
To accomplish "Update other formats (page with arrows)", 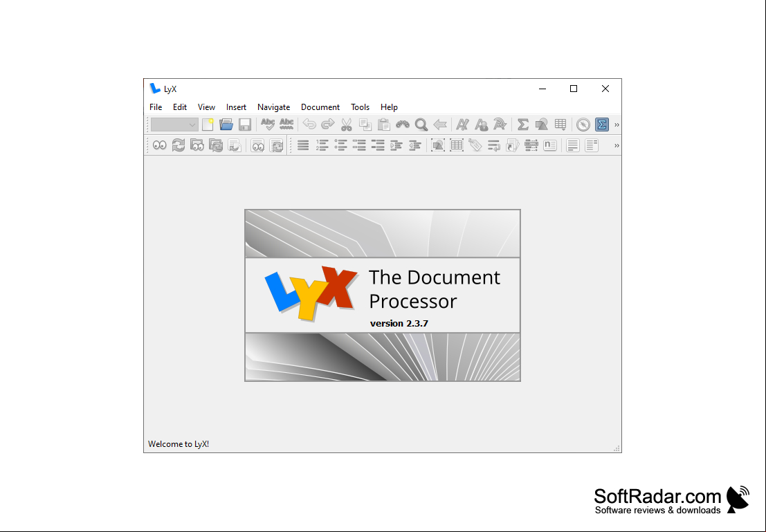I will (276, 145).
